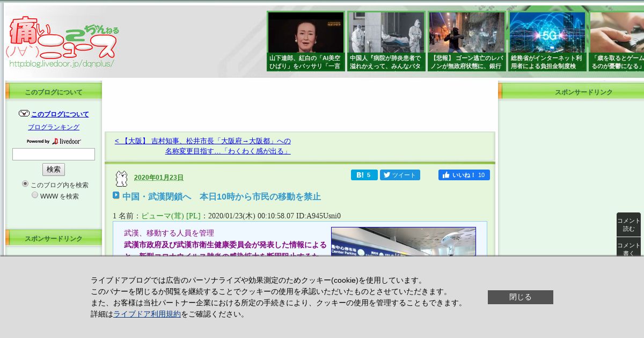The height and width of the screenshot is (338, 644).
Task: Open article title 中国・武漢閉鎖へ
Action: [x=222, y=196]
